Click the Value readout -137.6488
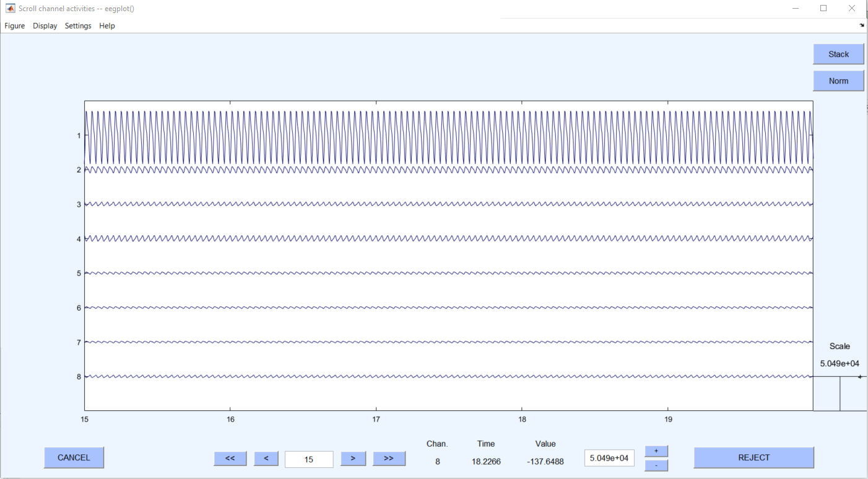This screenshot has height=479, width=868. point(545,462)
